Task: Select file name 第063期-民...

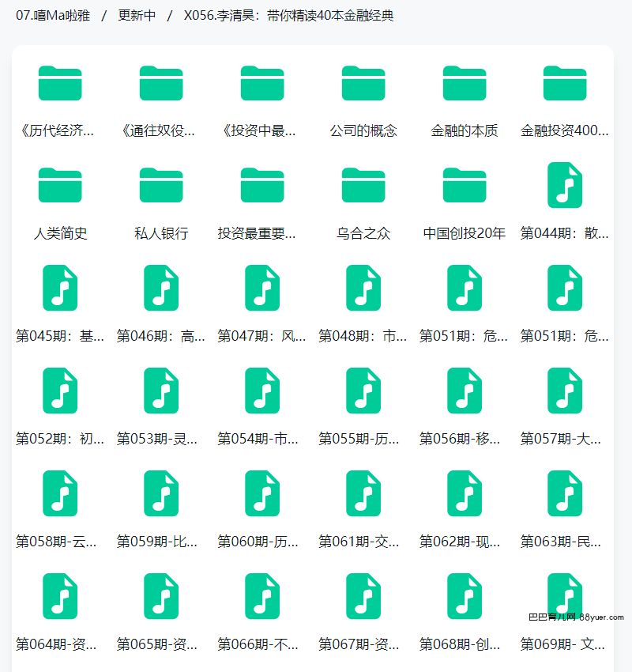Action: (560, 542)
